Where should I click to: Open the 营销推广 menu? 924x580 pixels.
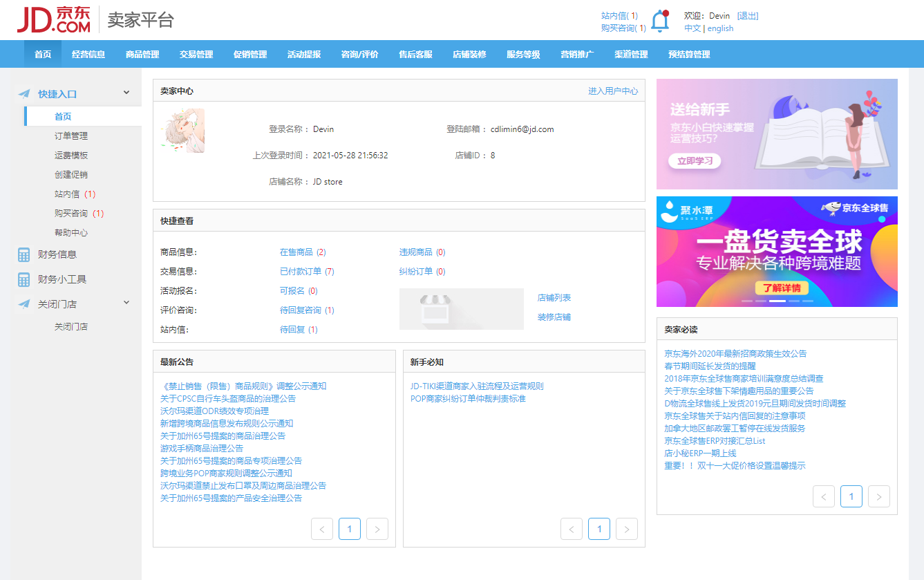point(577,54)
